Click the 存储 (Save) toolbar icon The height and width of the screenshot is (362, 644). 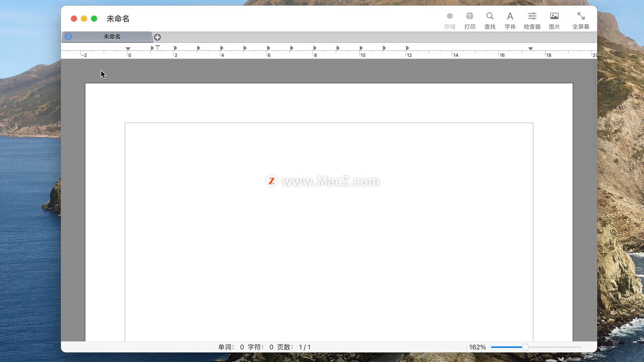click(449, 16)
